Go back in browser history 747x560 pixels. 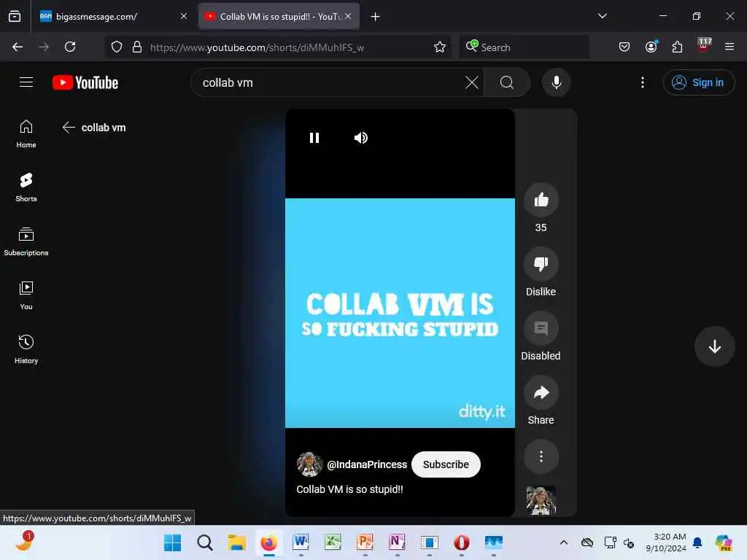pos(18,47)
